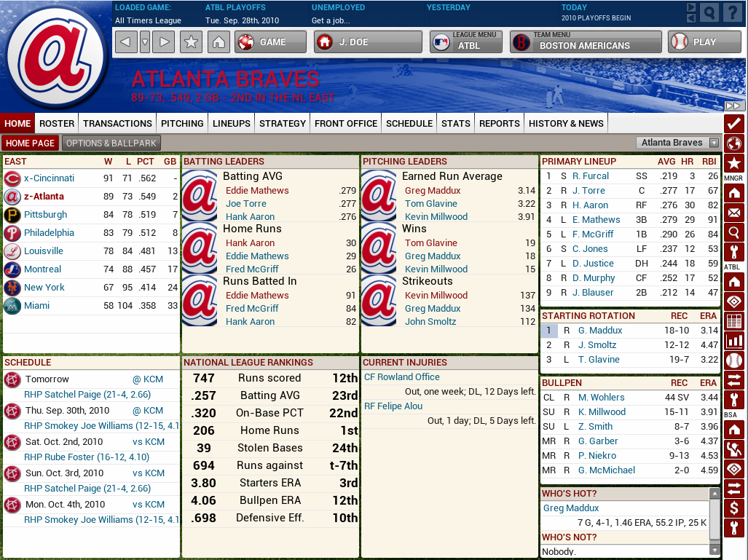This screenshot has height=560, width=748.
Task: Open injured player CF Rowland Office
Action: 401,376
